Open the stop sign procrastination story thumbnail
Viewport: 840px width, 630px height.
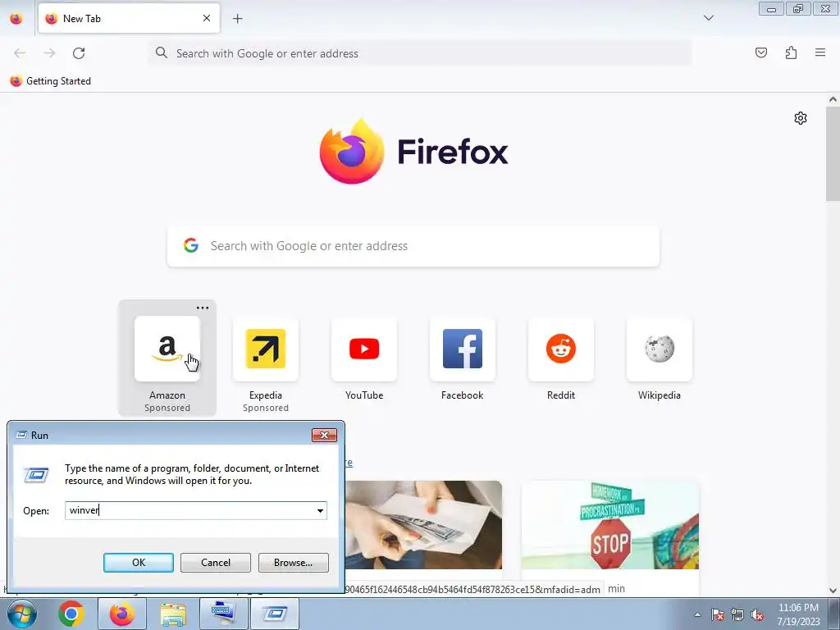point(610,525)
